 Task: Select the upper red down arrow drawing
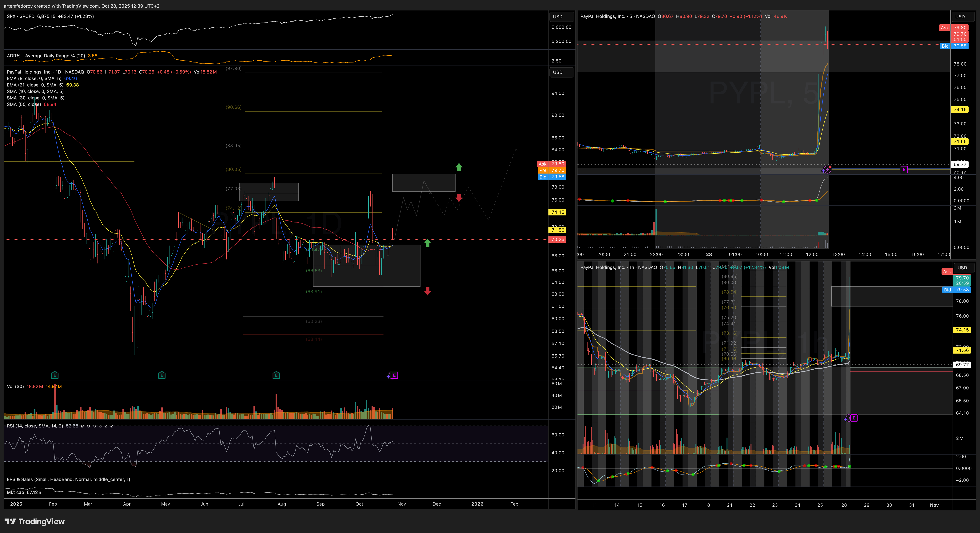tap(459, 198)
